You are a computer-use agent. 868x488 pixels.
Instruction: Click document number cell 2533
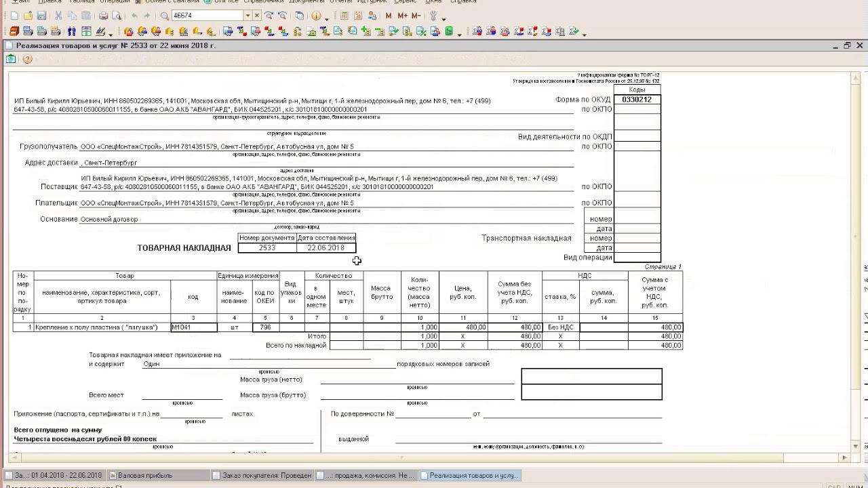pyautogui.click(x=267, y=247)
